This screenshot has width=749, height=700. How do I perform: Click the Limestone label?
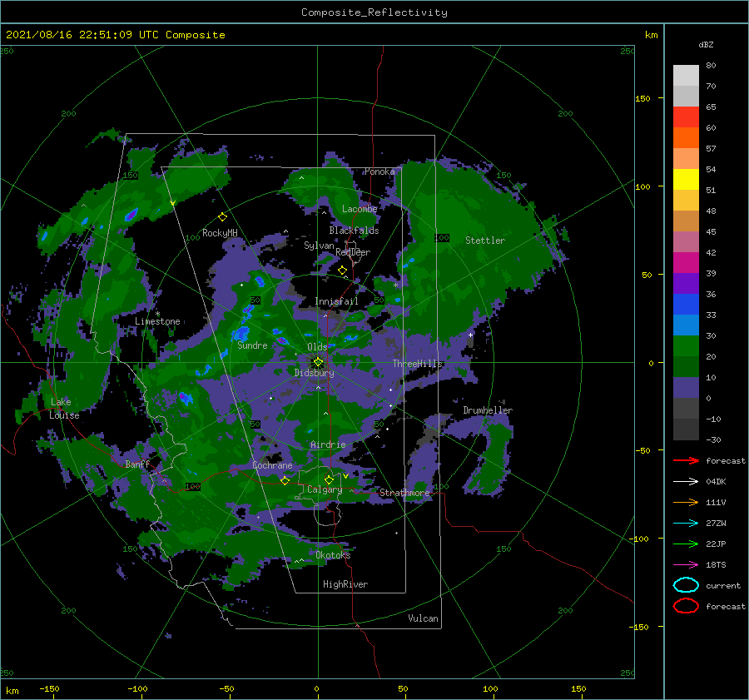tap(157, 321)
